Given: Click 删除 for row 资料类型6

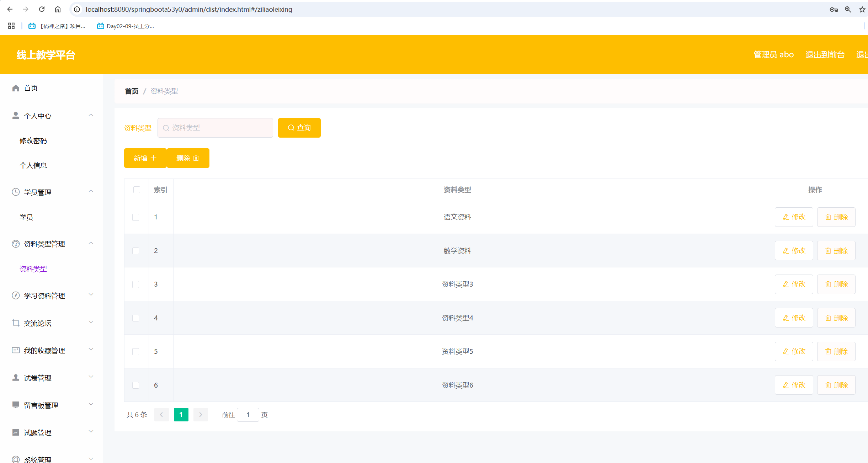Looking at the screenshot, I should click(836, 385).
